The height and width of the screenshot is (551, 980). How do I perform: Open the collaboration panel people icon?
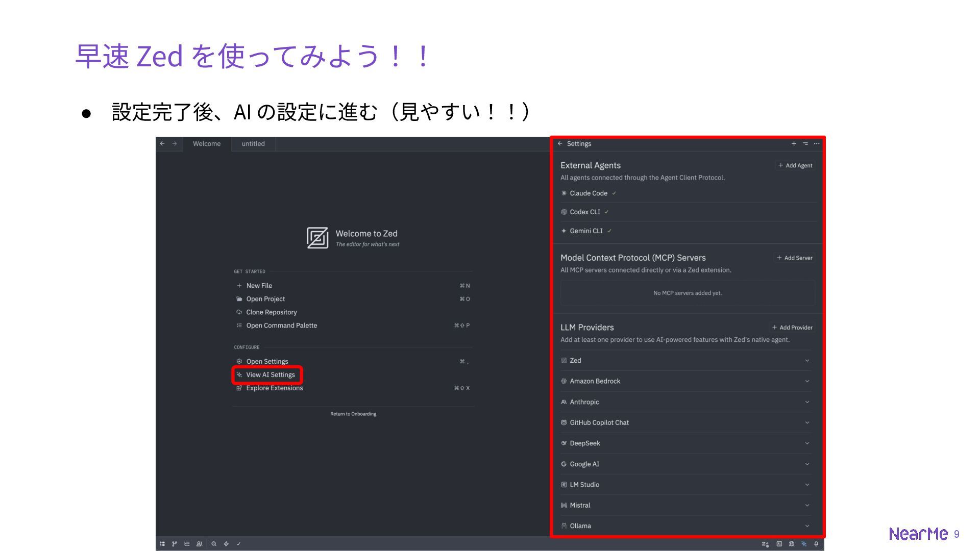pyautogui.click(x=200, y=544)
